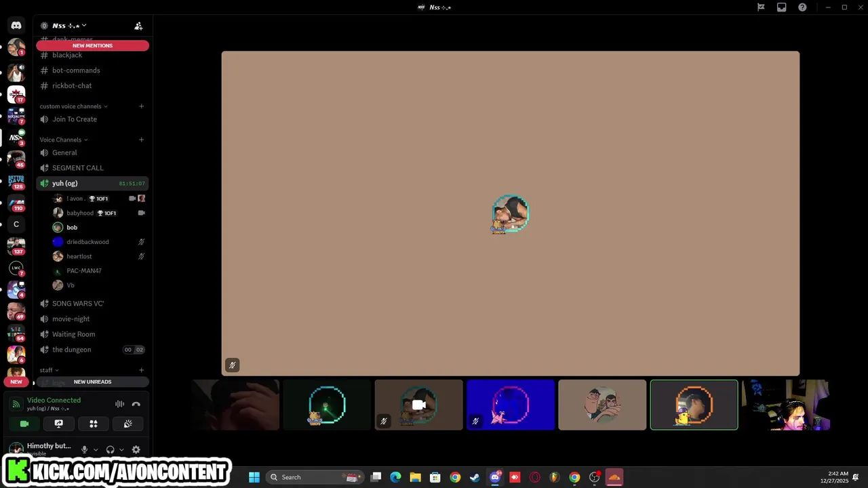Click mute indicator on main video tile
The height and width of the screenshot is (488, 868).
pyautogui.click(x=232, y=365)
